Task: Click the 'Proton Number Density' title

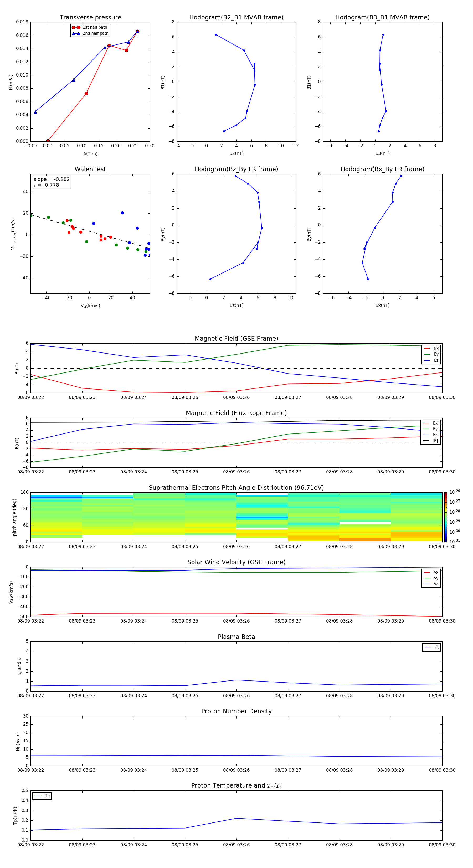Action: pyautogui.click(x=236, y=711)
